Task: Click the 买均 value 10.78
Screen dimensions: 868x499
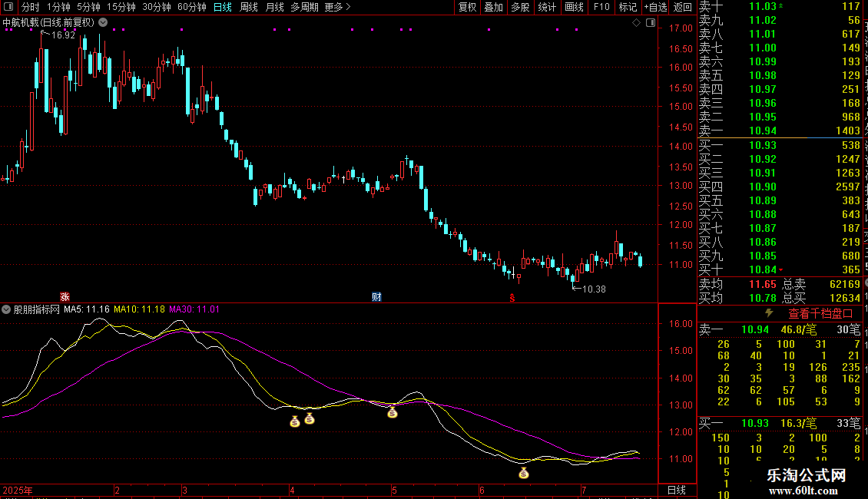Action: [763, 298]
